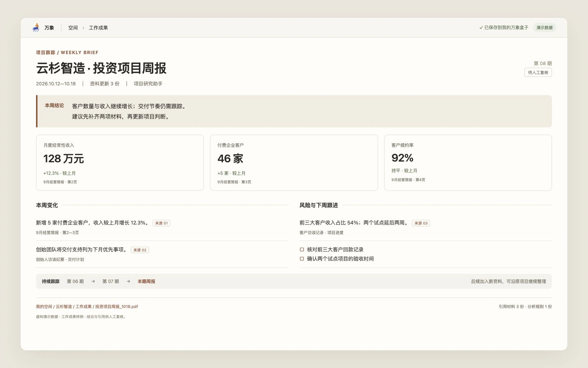Open the 来源 03 citation tag
588x368 pixels.
click(421, 223)
